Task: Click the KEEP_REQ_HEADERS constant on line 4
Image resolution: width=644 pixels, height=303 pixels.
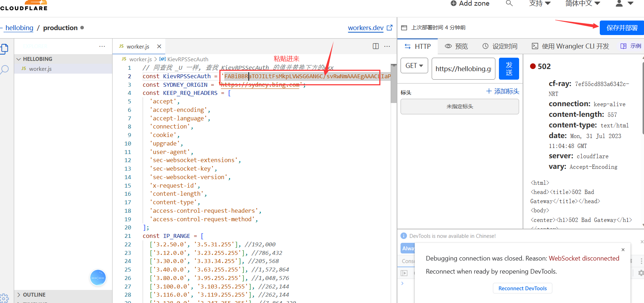Action: pyautogui.click(x=190, y=93)
